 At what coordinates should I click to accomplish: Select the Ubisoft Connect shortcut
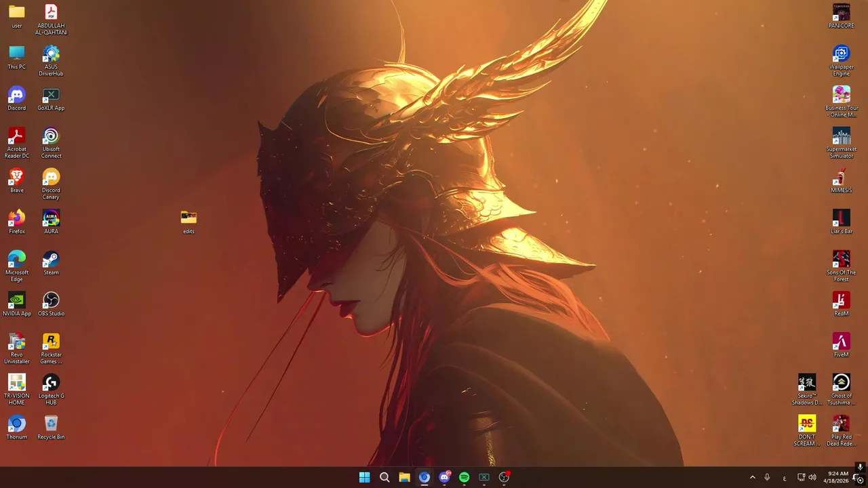pos(51,143)
